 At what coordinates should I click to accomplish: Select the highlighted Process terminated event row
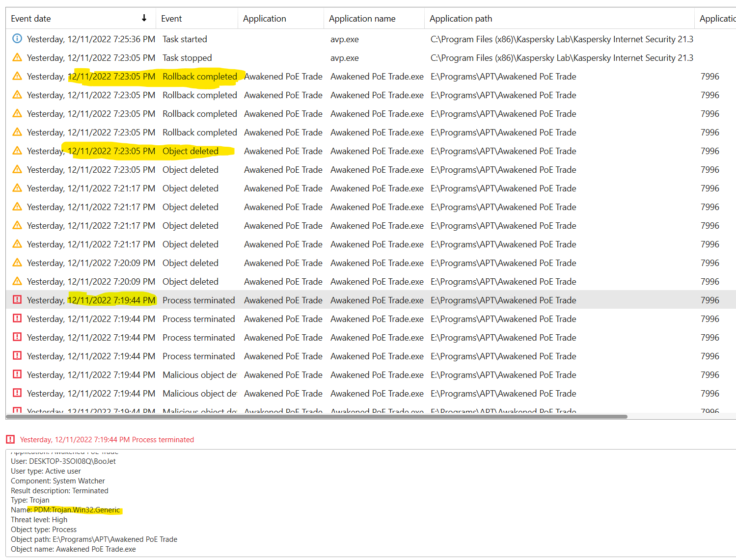pyautogui.click(x=295, y=299)
